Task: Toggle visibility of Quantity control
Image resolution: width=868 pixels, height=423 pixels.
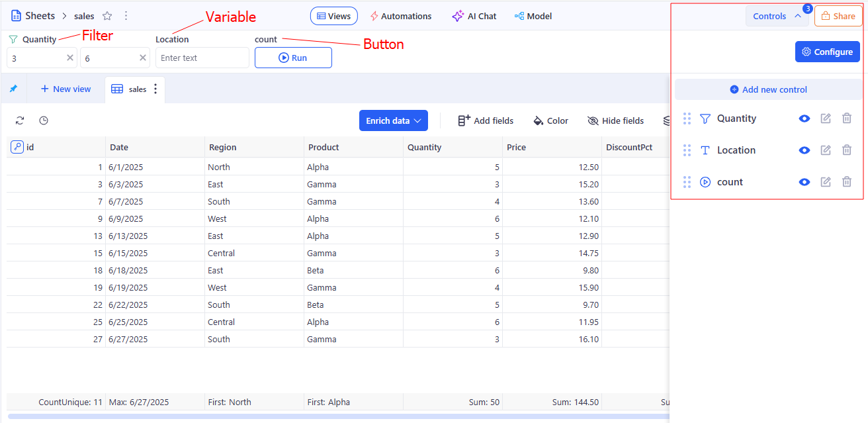Action: [x=804, y=118]
